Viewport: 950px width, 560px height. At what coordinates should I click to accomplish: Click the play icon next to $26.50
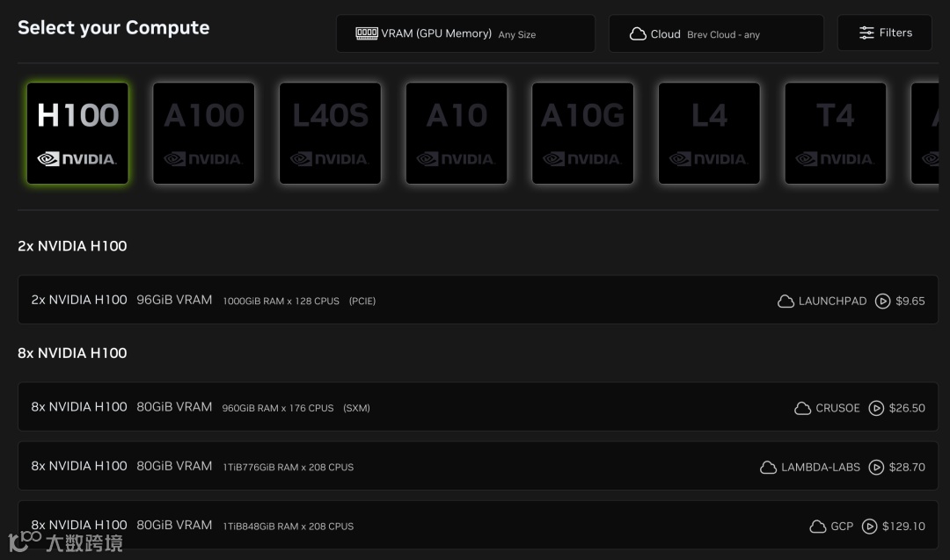[x=876, y=408]
